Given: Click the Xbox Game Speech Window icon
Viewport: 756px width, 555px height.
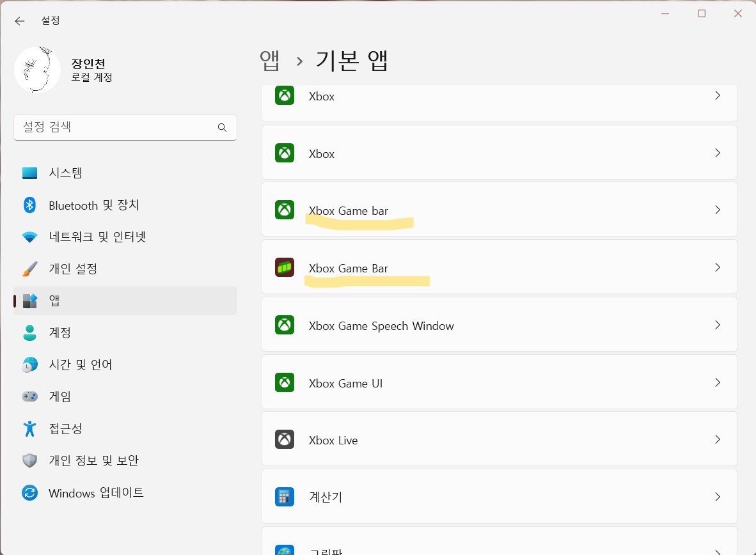Looking at the screenshot, I should [x=285, y=325].
